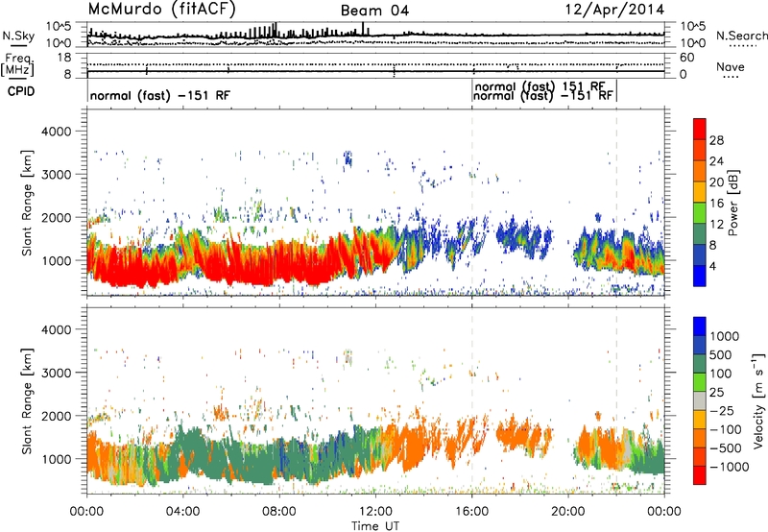Click the 'McMurdo (fitACF)' title text
This screenshot has width=768, height=532.
click(x=161, y=10)
